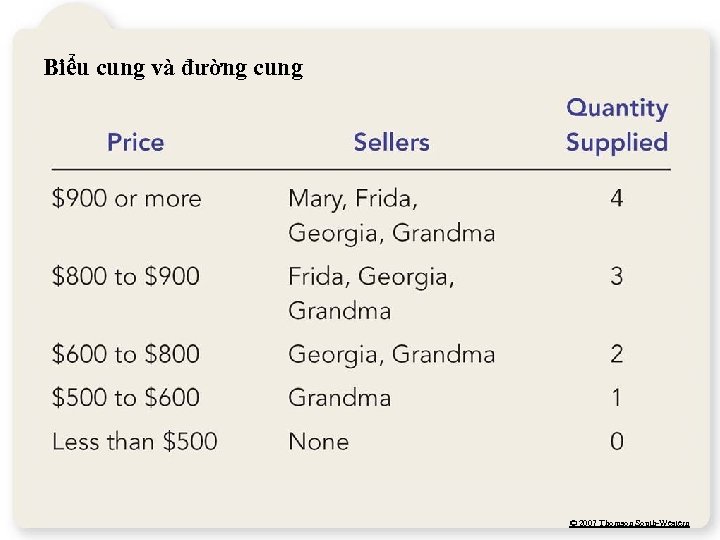Click the "Frida, Georgia, Grandma" sellers cell
Image resolution: width=720 pixels, height=540 pixels.
coord(371,293)
